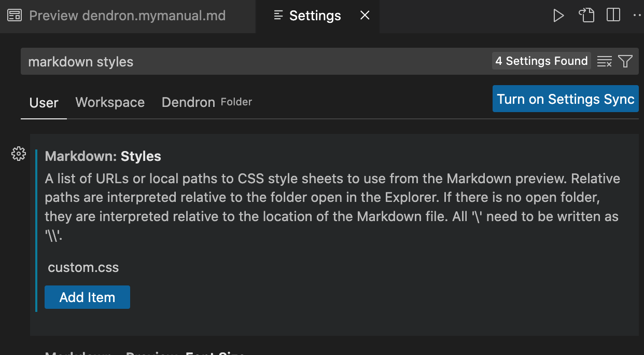Click the 4 Settings Found badge
This screenshot has width=644, height=355.
(541, 61)
